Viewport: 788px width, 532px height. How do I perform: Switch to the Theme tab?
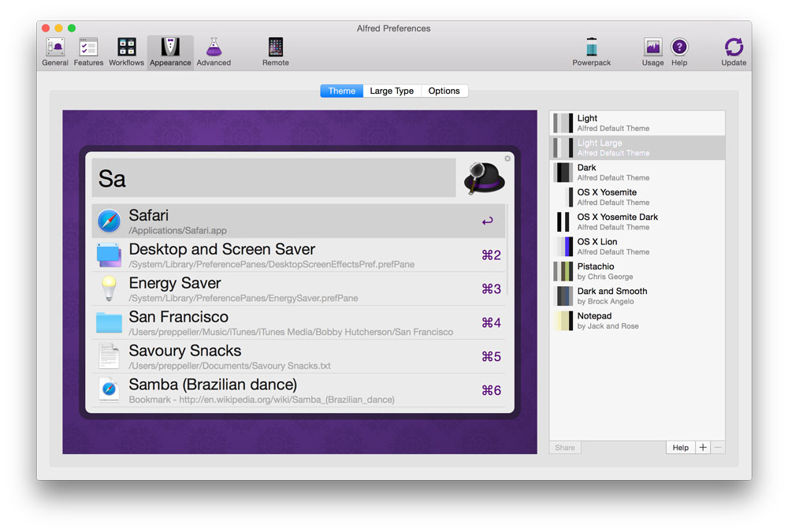tap(342, 91)
